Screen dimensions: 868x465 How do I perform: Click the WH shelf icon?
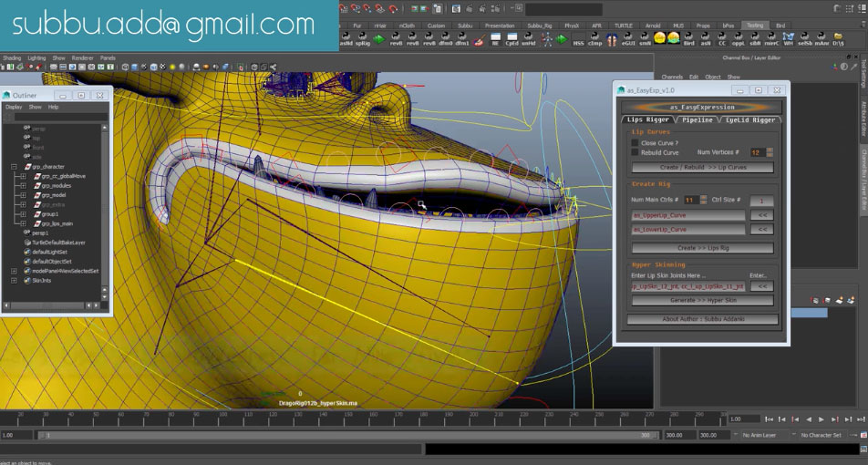(789, 38)
